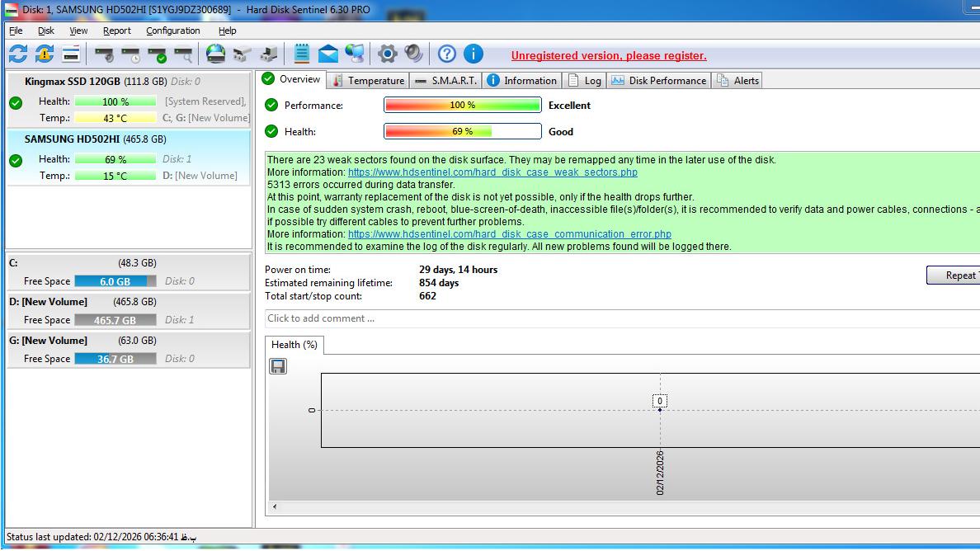Click the blue question mark help icon

pyautogui.click(x=446, y=54)
